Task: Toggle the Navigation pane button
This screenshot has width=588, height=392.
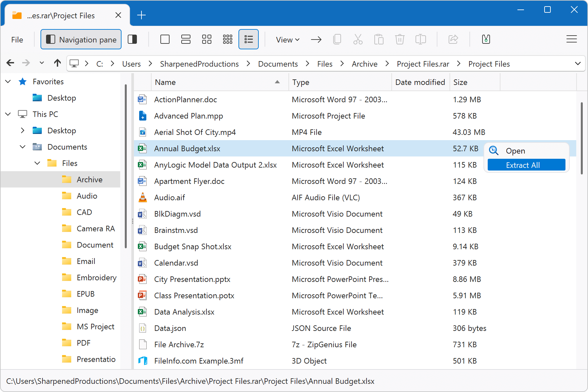Action: 81,40
